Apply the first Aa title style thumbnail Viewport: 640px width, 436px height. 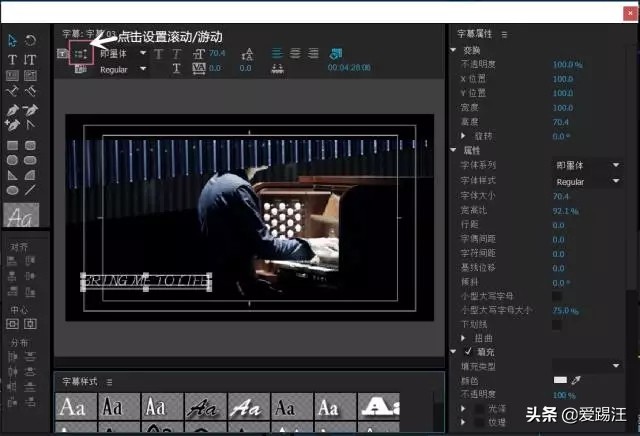(x=76, y=406)
